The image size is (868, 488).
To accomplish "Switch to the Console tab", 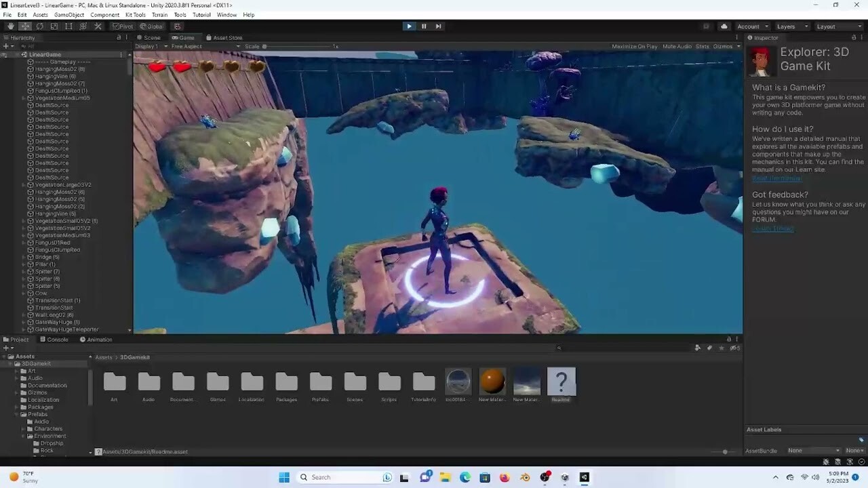I will pos(55,339).
